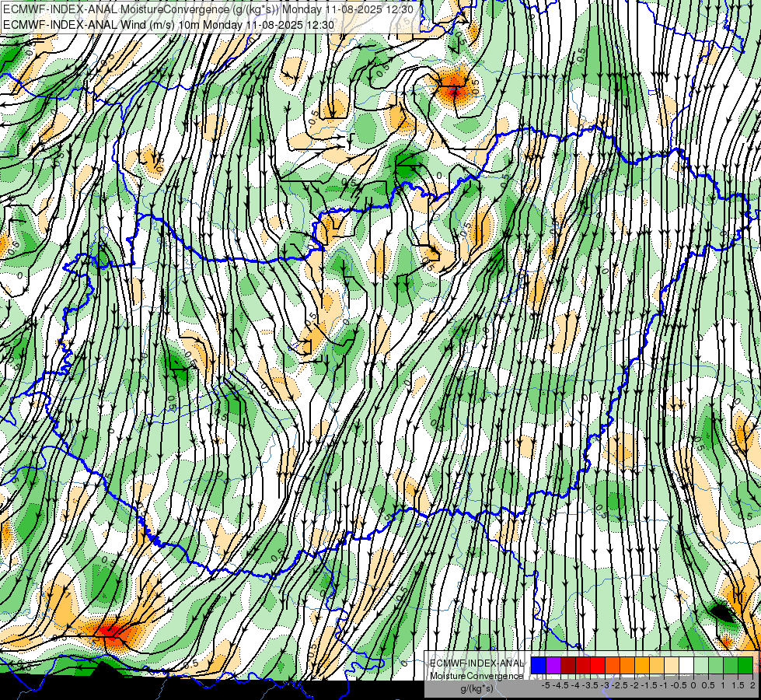
Task: Select the darkest maroon-red legend swatch
Action: pyautogui.click(x=568, y=665)
